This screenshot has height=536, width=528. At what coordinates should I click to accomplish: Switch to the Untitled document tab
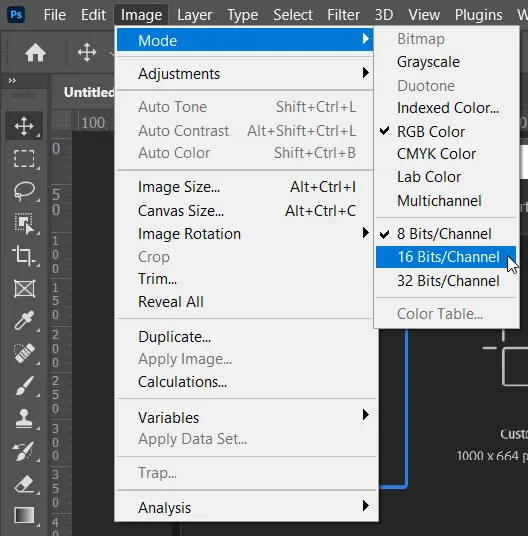coord(89,92)
